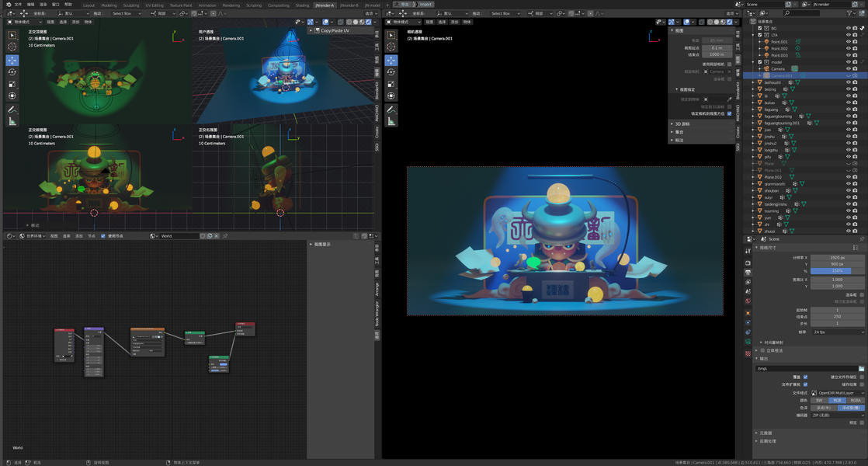Open the Physics properties tab icon
This screenshot has width=868, height=466.
point(748,322)
